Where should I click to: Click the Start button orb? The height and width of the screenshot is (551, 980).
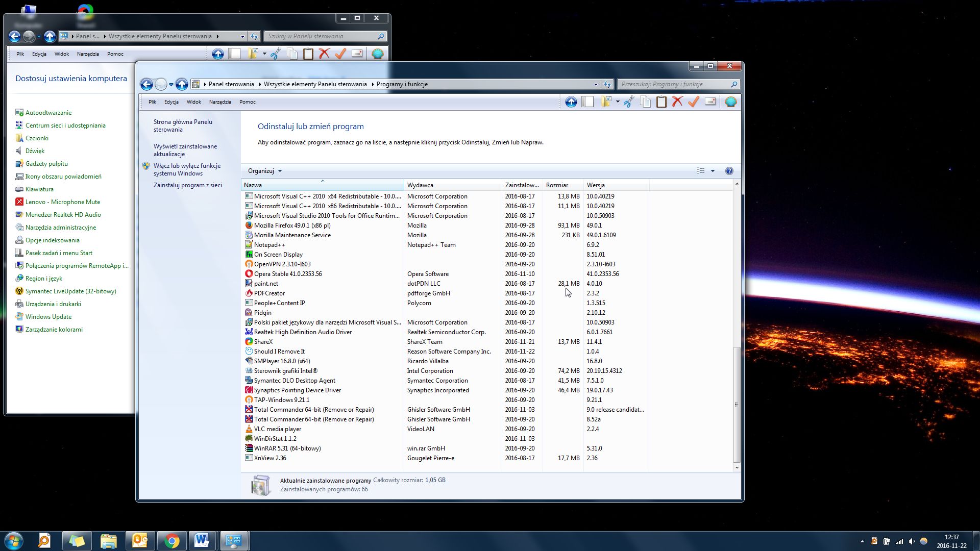[x=13, y=541]
